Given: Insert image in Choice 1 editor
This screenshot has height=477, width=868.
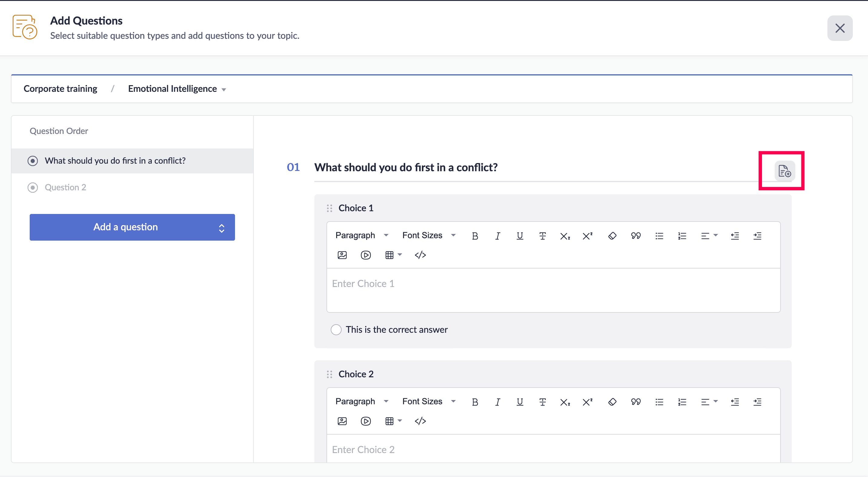Looking at the screenshot, I should pos(342,255).
